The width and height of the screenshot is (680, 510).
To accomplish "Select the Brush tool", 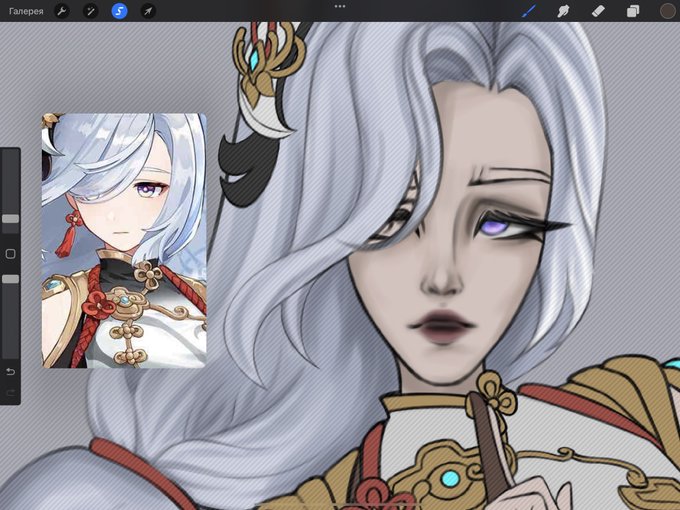I will 529,11.
